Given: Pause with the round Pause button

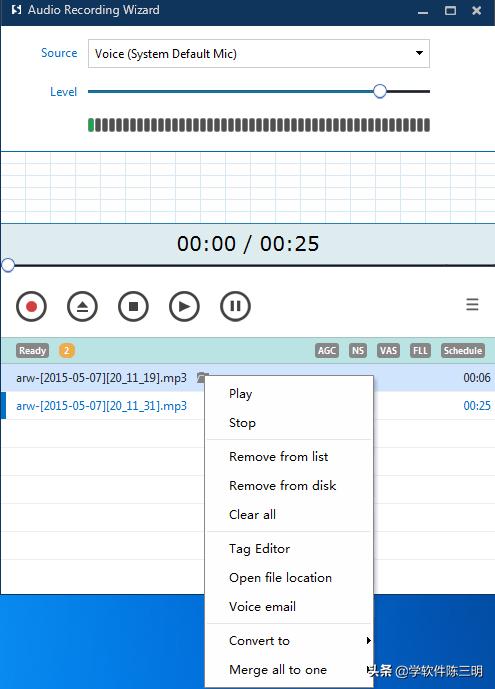Looking at the screenshot, I should tap(235, 306).
